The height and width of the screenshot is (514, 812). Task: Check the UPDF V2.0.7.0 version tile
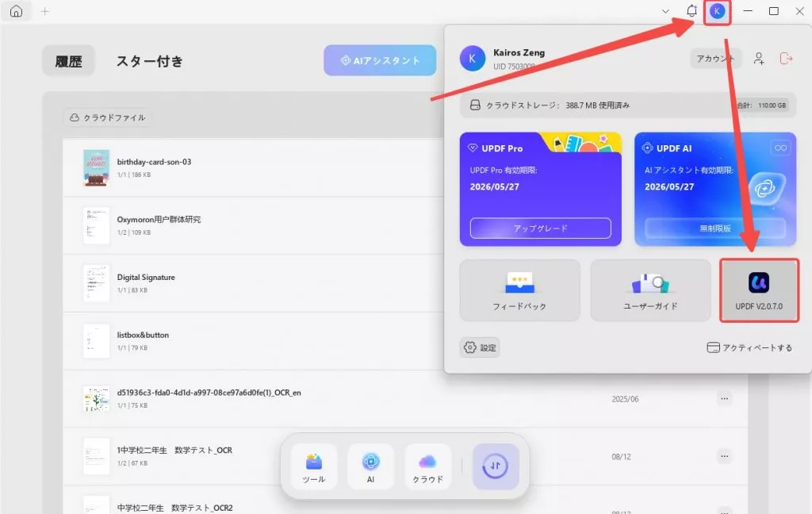(x=759, y=290)
